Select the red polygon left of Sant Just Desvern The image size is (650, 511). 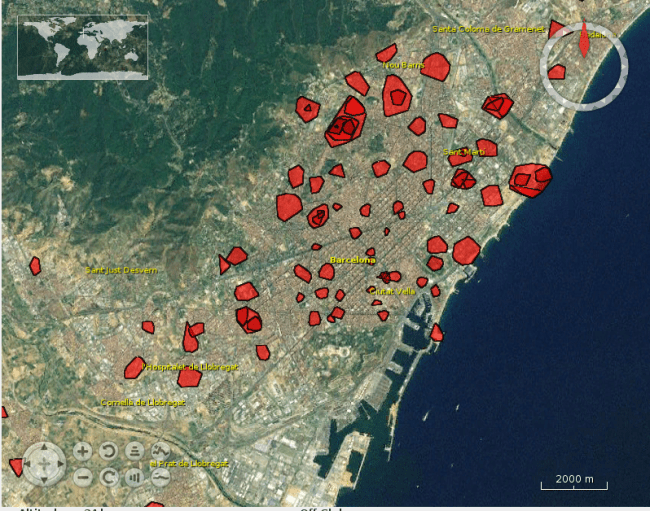[x=35, y=266]
